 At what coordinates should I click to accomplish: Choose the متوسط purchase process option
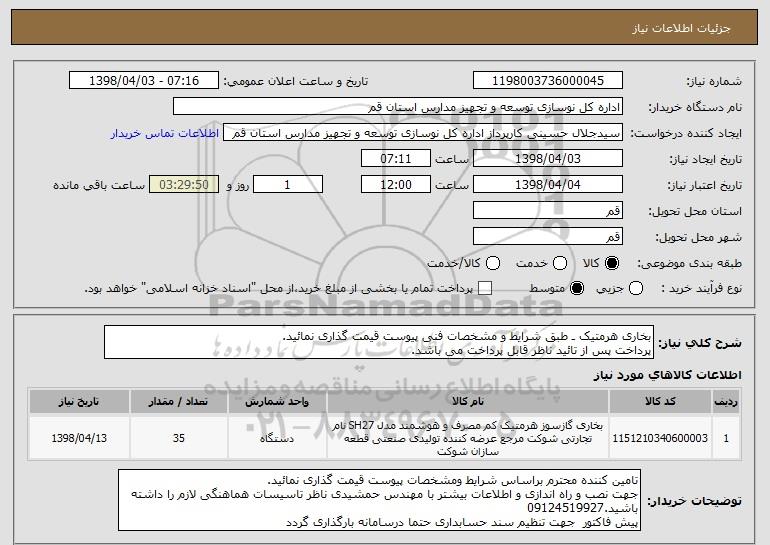pos(577,288)
